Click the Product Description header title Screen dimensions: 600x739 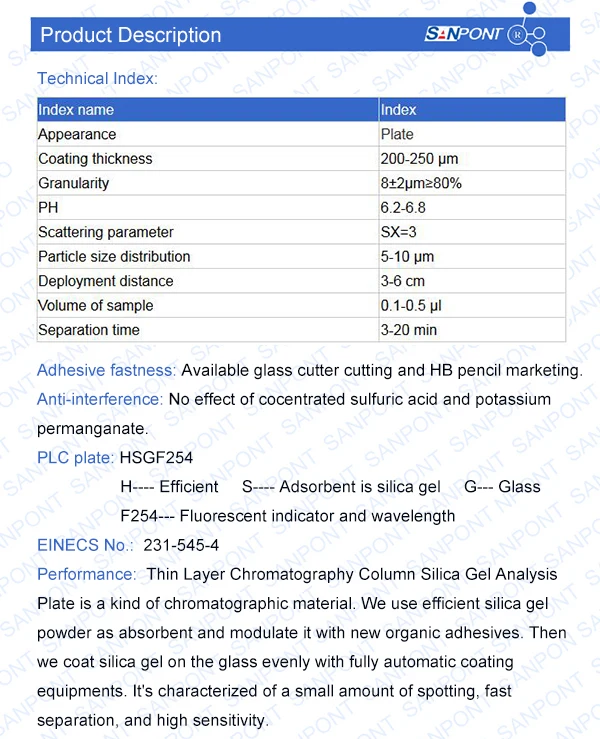[130, 35]
